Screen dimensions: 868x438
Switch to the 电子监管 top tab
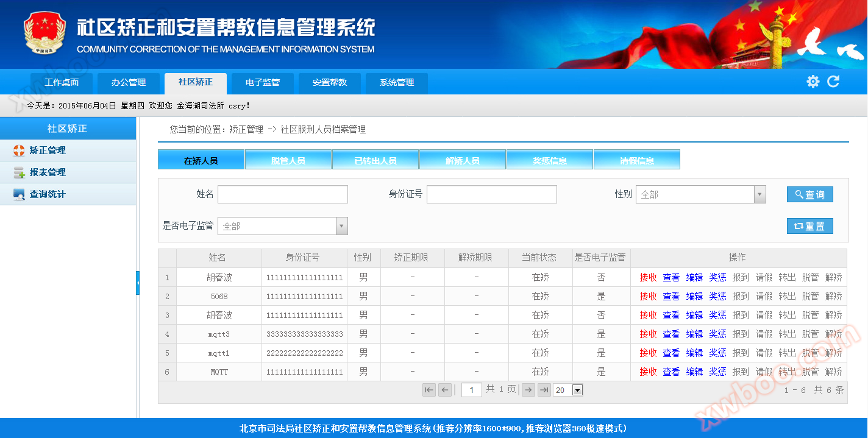(263, 83)
